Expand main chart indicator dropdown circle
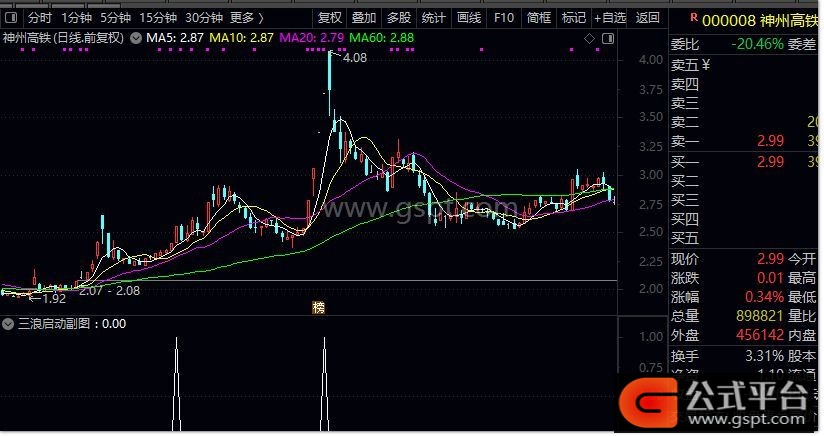 click(x=136, y=38)
